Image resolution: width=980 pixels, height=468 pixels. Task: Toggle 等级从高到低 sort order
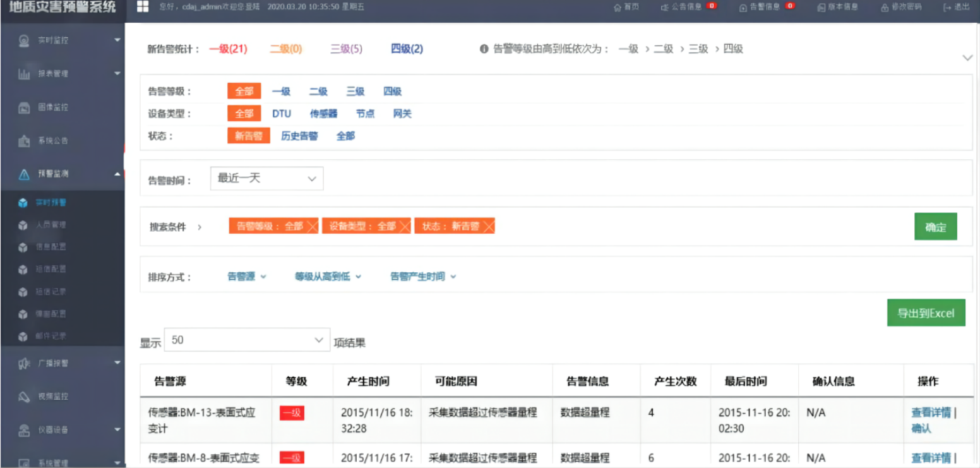pos(328,277)
